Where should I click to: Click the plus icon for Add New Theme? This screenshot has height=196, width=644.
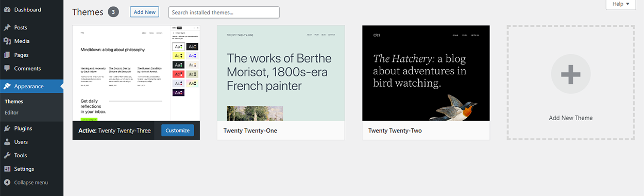(x=570, y=75)
